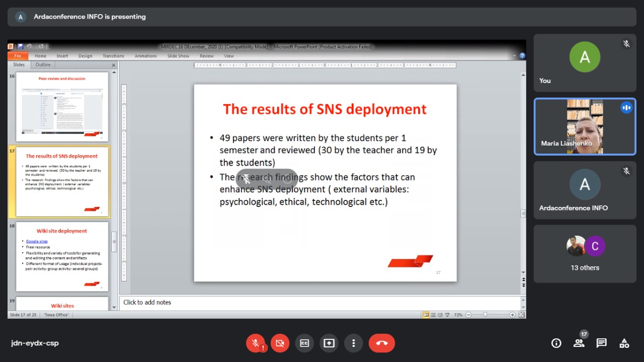
Task: Click the slide number 17 on slide
Action: [438, 272]
